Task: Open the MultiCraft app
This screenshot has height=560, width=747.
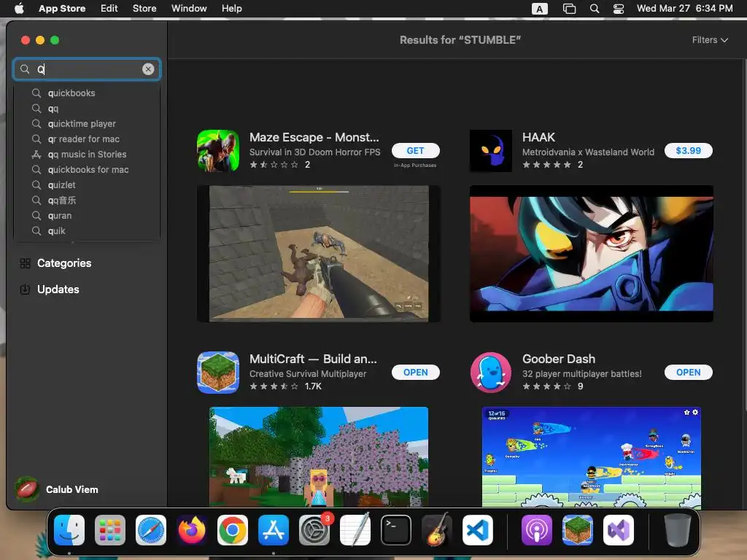Action: coord(415,373)
